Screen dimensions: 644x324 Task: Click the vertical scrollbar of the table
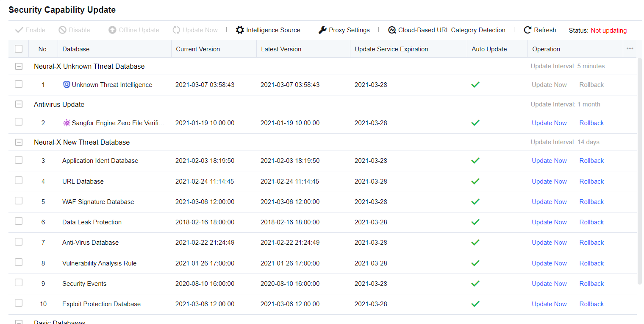tap(640, 170)
